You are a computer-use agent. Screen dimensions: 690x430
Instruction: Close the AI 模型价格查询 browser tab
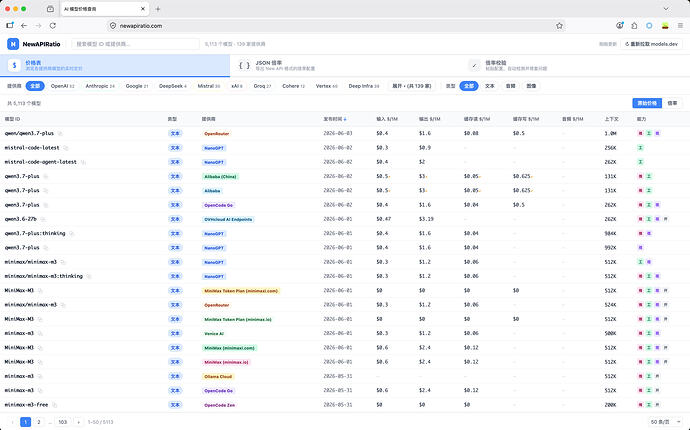click(143, 9)
